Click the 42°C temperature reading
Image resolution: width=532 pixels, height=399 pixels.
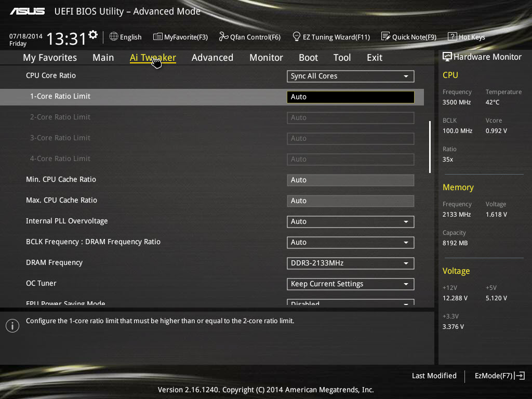tap(493, 102)
